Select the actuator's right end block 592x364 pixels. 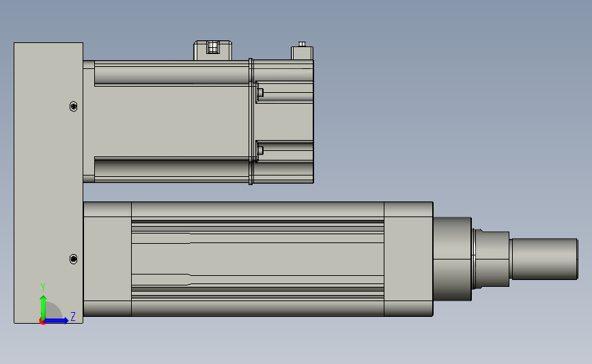point(408,259)
